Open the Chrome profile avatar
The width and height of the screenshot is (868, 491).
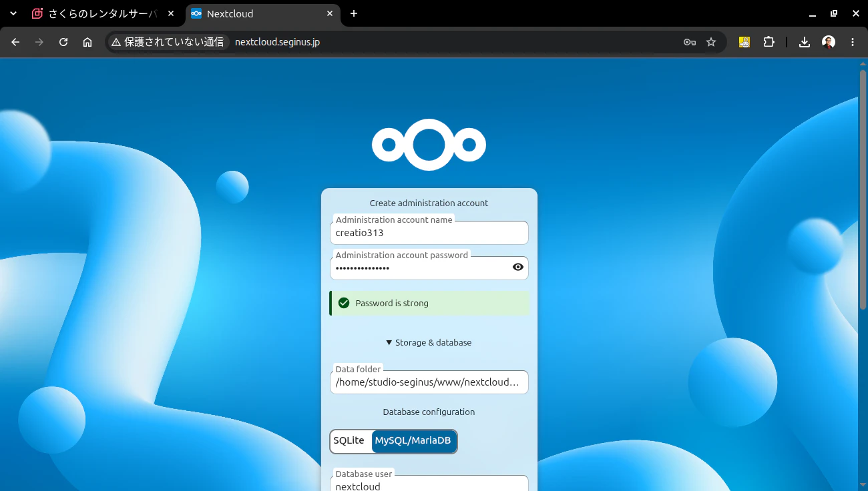click(x=829, y=42)
